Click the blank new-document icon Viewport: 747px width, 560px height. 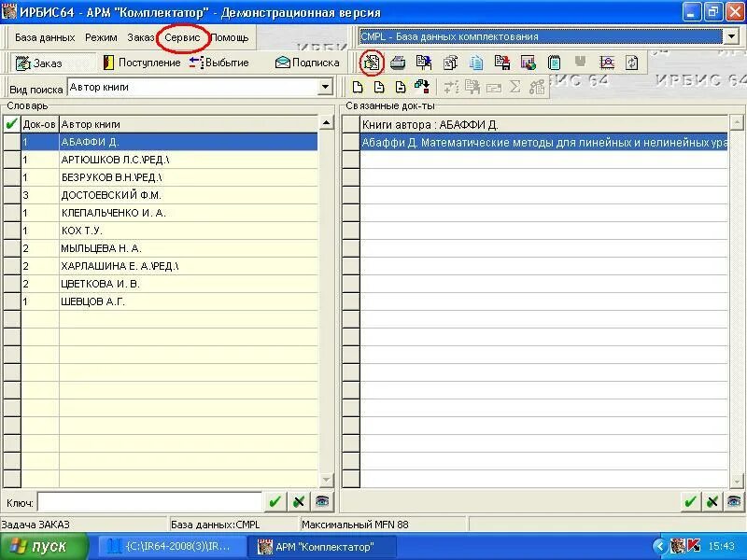click(358, 87)
